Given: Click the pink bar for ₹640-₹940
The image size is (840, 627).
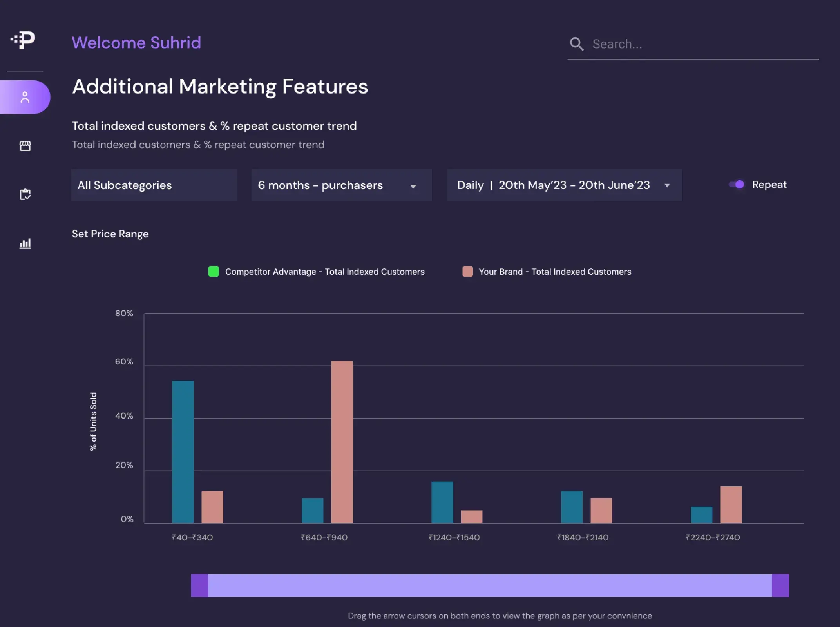Looking at the screenshot, I should [342, 442].
